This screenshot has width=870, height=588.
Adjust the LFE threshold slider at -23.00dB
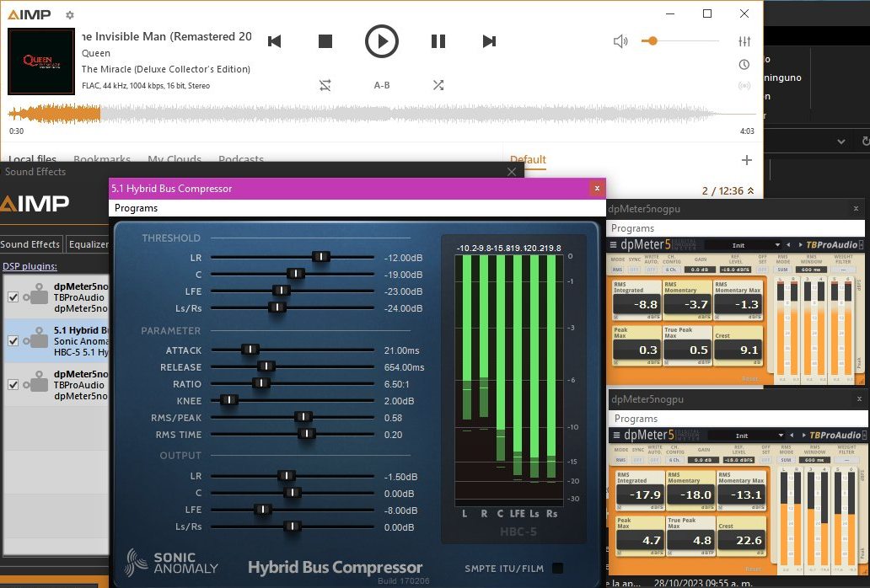click(282, 291)
